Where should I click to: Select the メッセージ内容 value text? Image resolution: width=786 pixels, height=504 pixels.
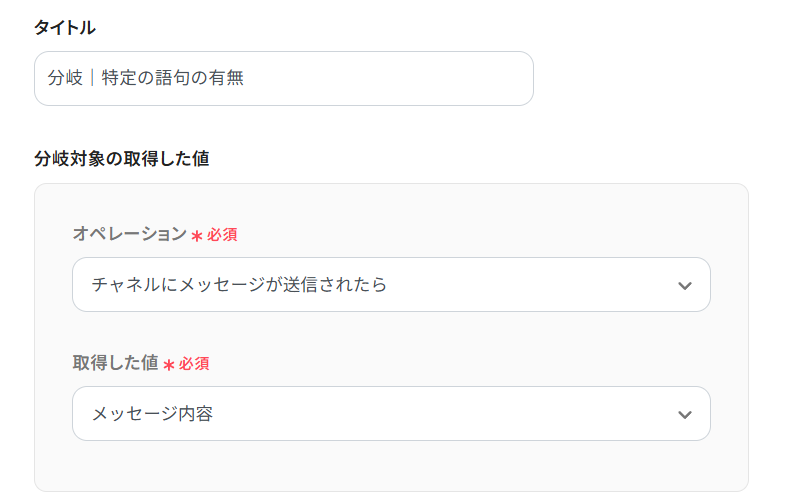[152, 414]
